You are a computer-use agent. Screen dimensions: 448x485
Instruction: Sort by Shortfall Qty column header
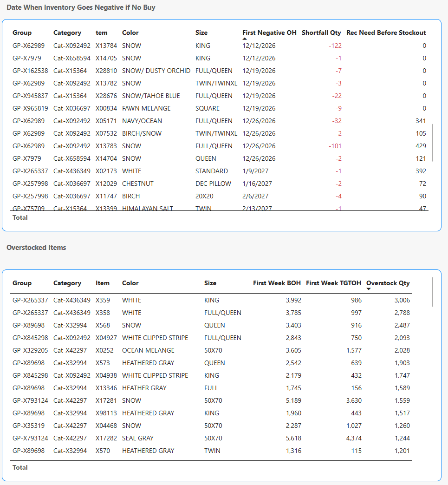pos(321,33)
